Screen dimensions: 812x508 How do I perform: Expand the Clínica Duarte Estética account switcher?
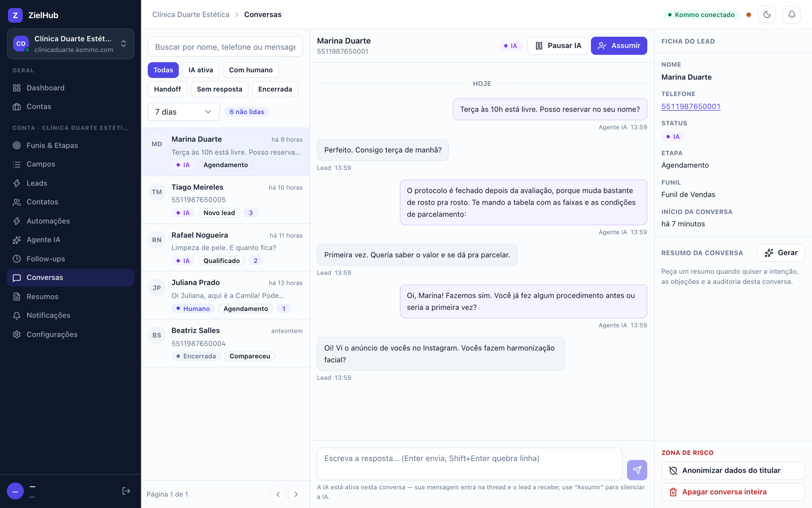click(70, 44)
